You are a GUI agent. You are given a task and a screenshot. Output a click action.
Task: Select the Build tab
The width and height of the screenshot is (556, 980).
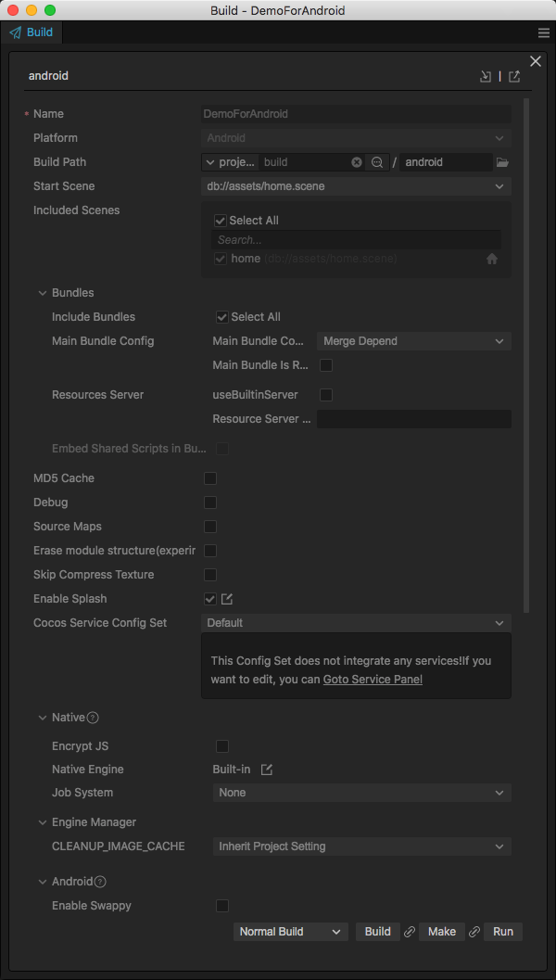coord(32,32)
